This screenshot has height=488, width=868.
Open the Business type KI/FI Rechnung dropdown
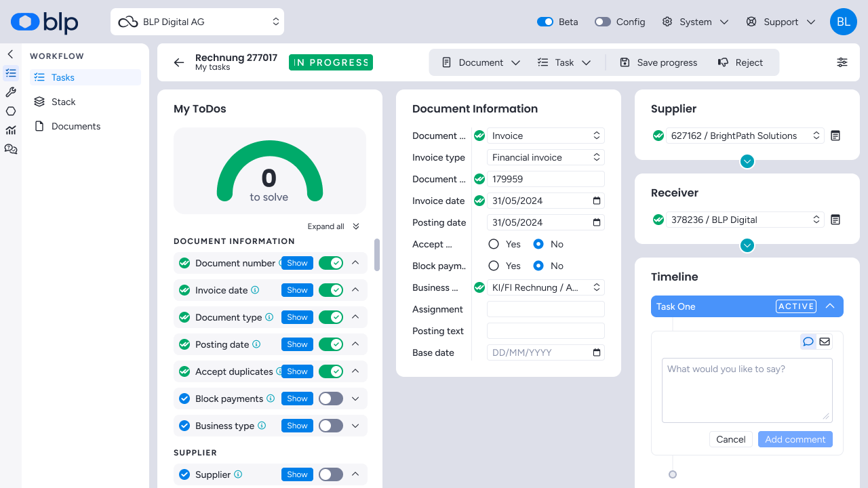[x=545, y=287]
